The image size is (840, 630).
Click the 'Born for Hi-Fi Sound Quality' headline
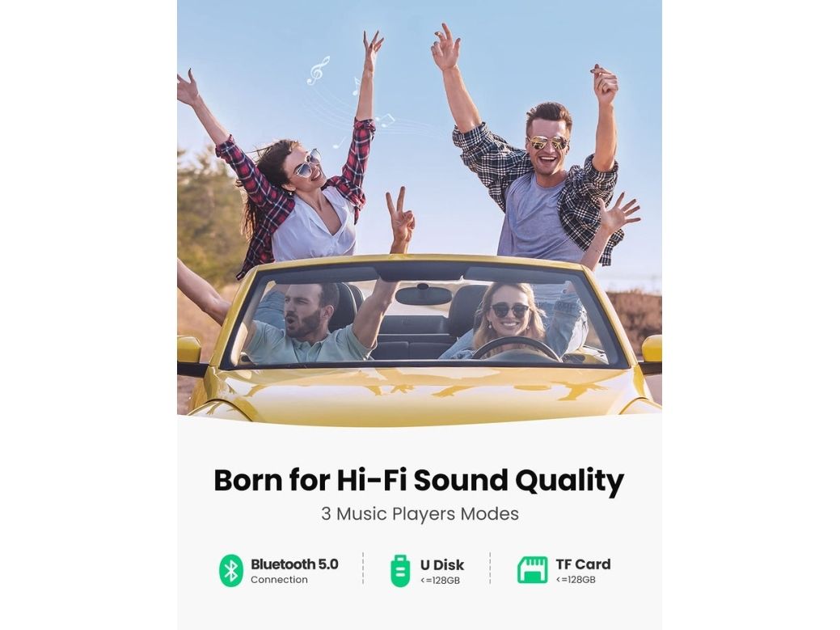tap(419, 480)
